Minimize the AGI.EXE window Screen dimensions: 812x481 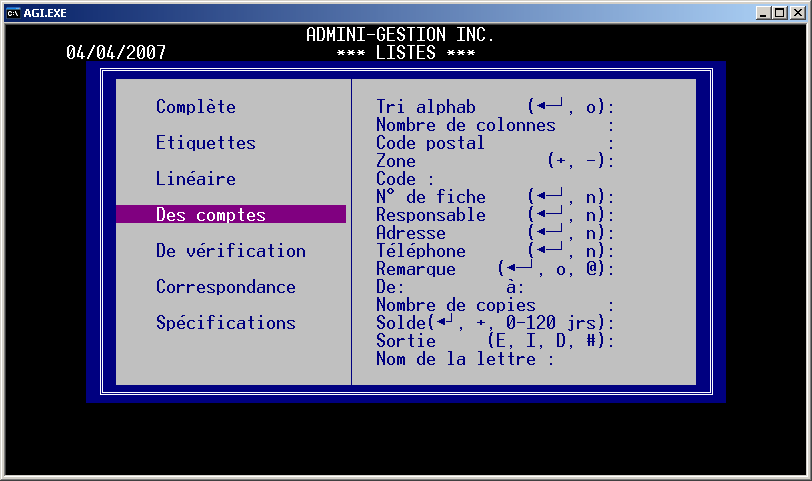coord(763,13)
